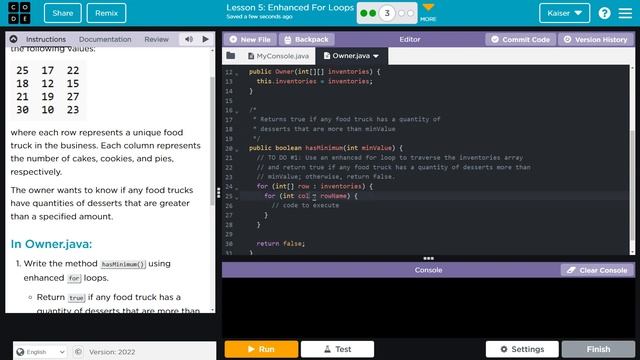Collapse comment fold at line 16
The width and height of the screenshot is (640, 360).
[237, 111]
